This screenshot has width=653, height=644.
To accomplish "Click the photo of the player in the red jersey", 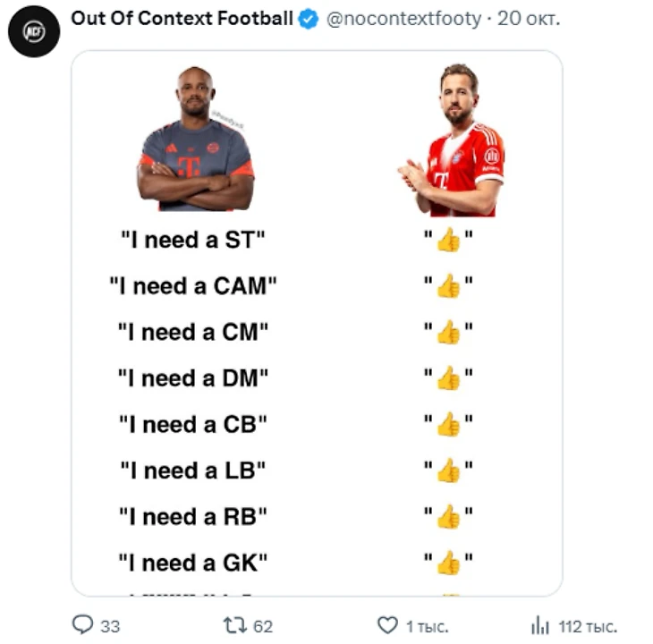I will (454, 141).
